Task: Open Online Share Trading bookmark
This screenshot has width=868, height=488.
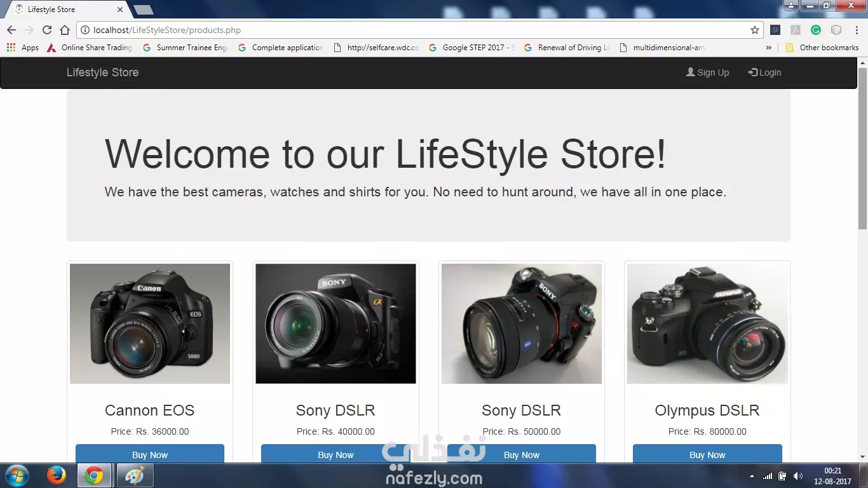Action: 90,48
